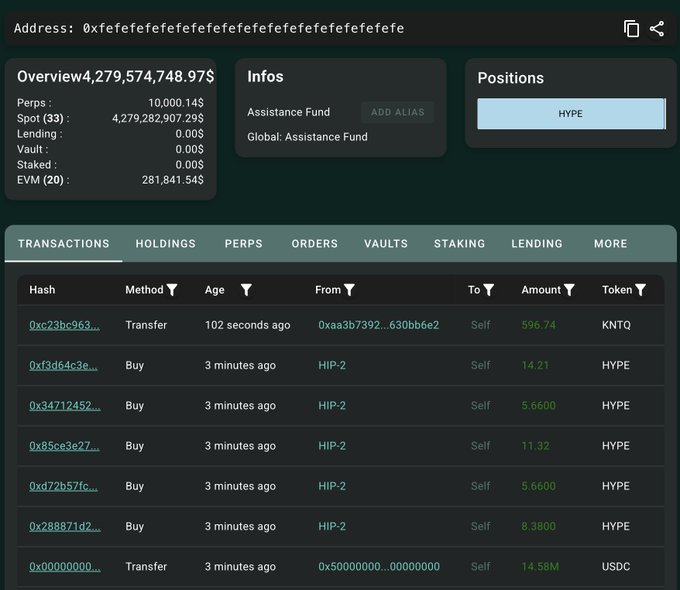
Task: Open the Method column filter
Action: tap(172, 290)
